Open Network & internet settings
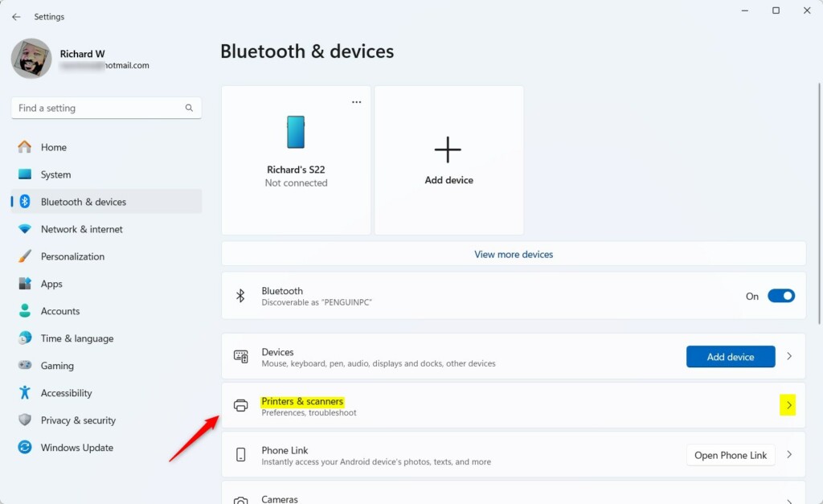The image size is (823, 504). pyautogui.click(x=81, y=229)
